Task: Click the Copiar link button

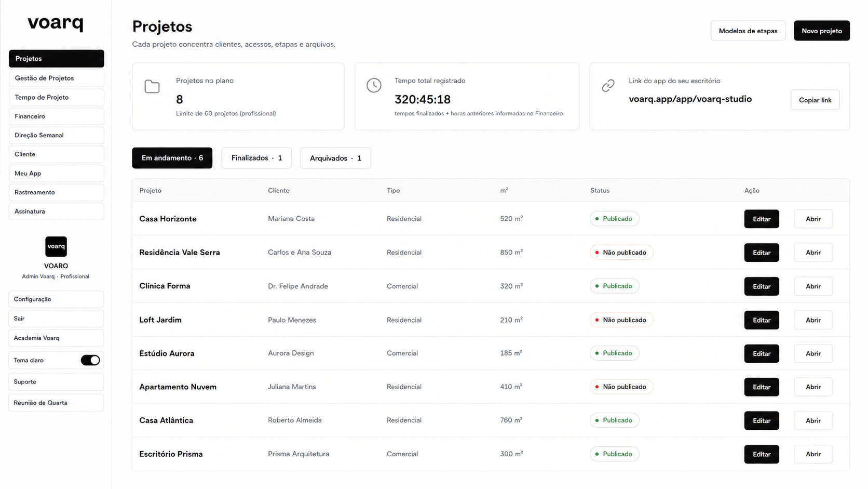Action: coord(815,100)
